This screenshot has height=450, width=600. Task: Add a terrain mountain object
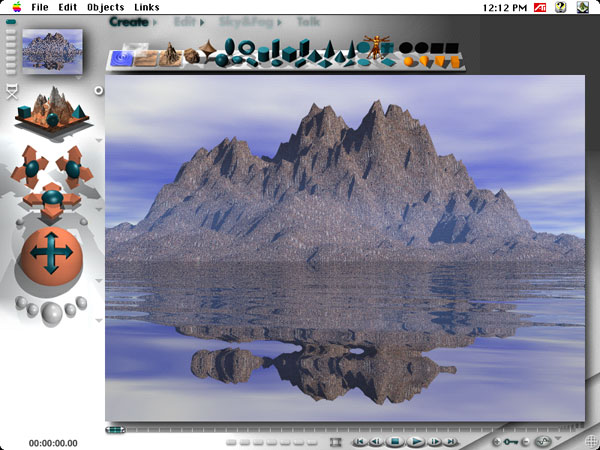point(171,54)
